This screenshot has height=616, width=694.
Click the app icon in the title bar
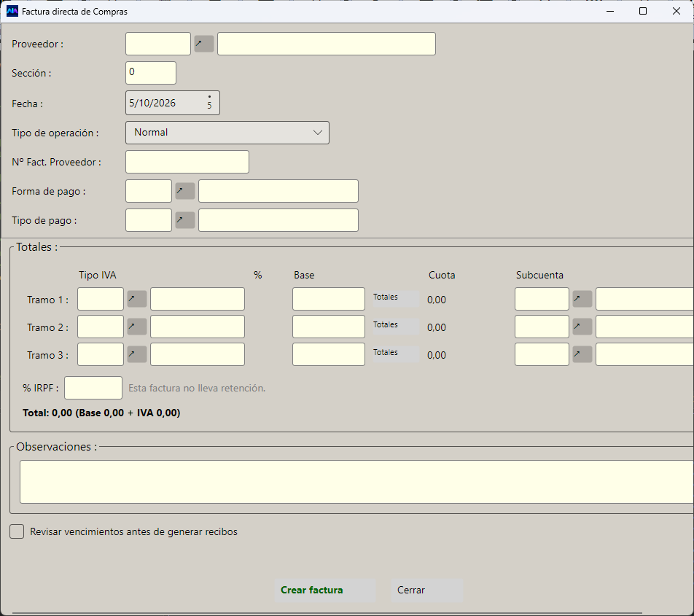(x=12, y=11)
